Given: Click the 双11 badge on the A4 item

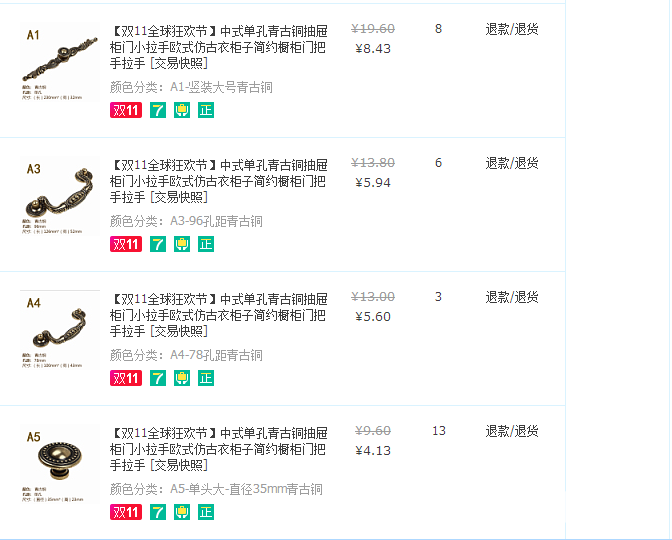Looking at the screenshot, I should pyautogui.click(x=125, y=378).
